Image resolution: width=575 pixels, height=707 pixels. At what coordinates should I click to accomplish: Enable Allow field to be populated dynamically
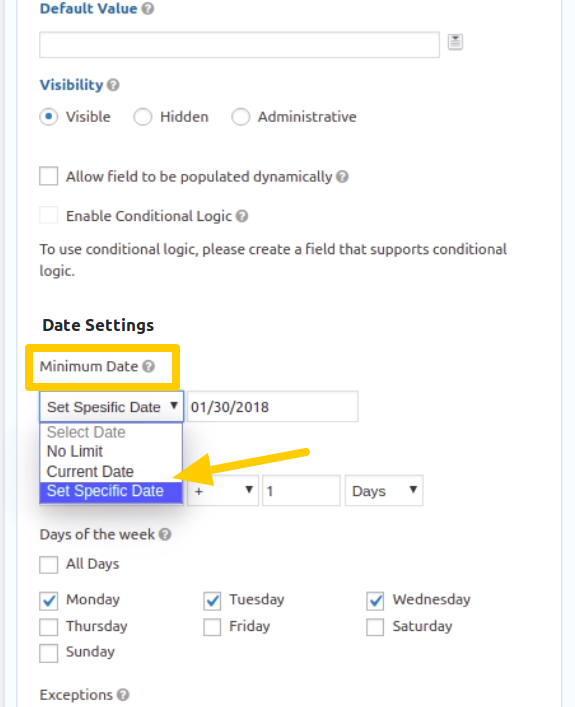click(x=49, y=176)
